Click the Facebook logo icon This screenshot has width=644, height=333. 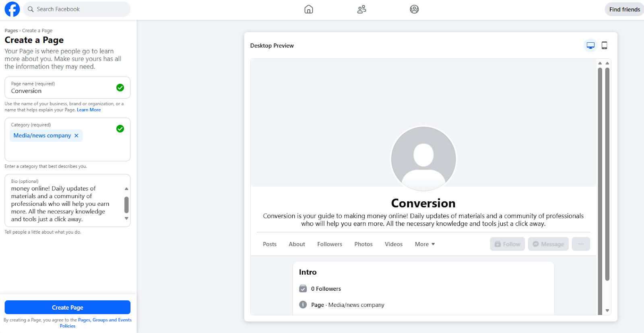(12, 9)
